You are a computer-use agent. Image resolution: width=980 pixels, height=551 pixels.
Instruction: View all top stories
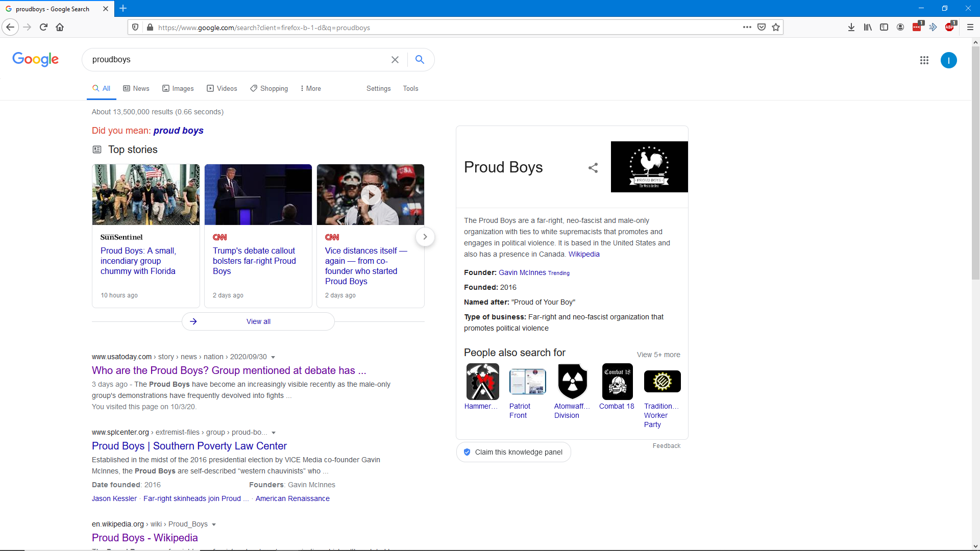(258, 321)
